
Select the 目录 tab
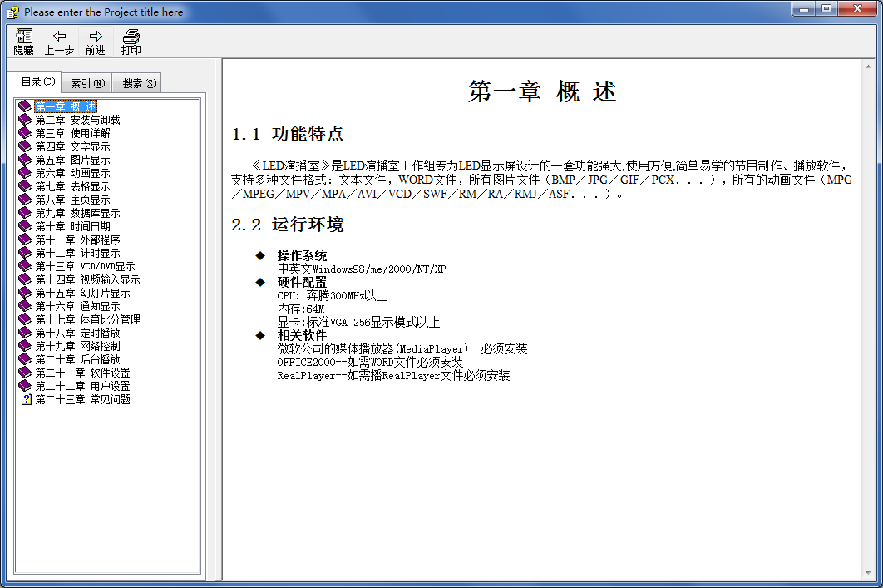click(x=37, y=82)
